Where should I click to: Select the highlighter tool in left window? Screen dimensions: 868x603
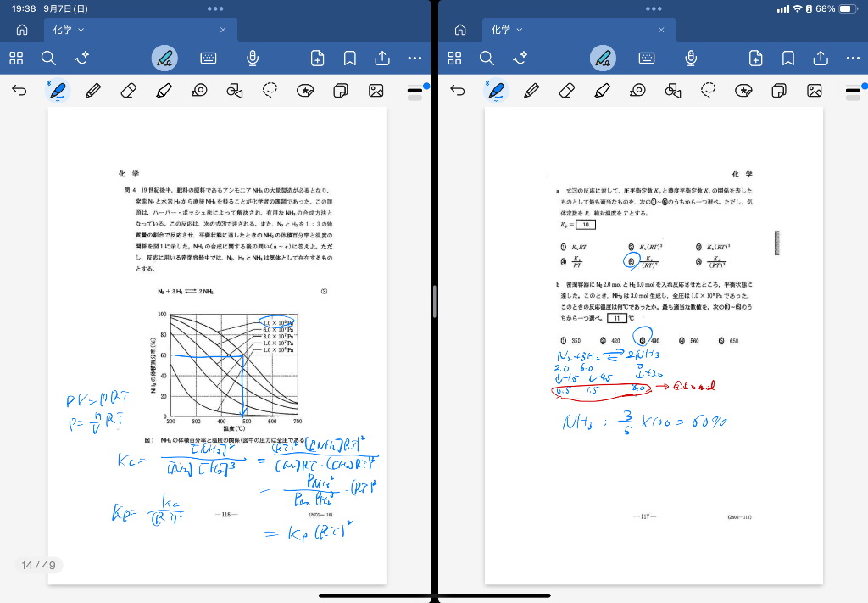point(164,90)
